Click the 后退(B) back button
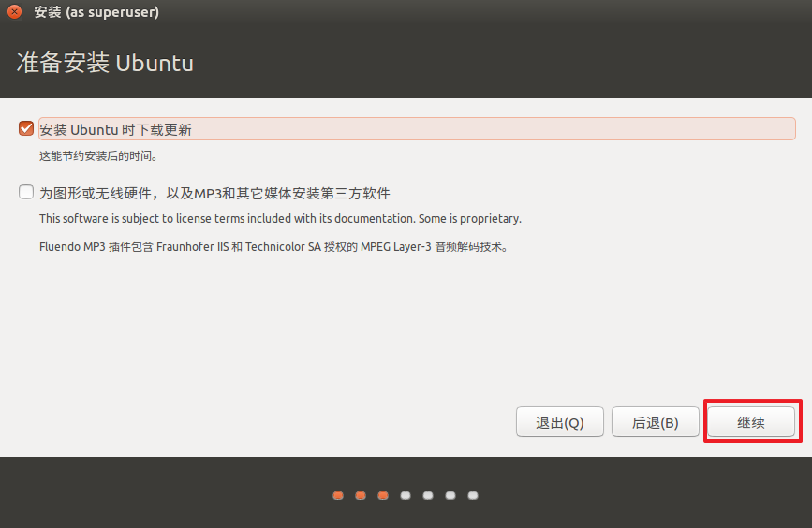812x528 pixels. click(655, 422)
